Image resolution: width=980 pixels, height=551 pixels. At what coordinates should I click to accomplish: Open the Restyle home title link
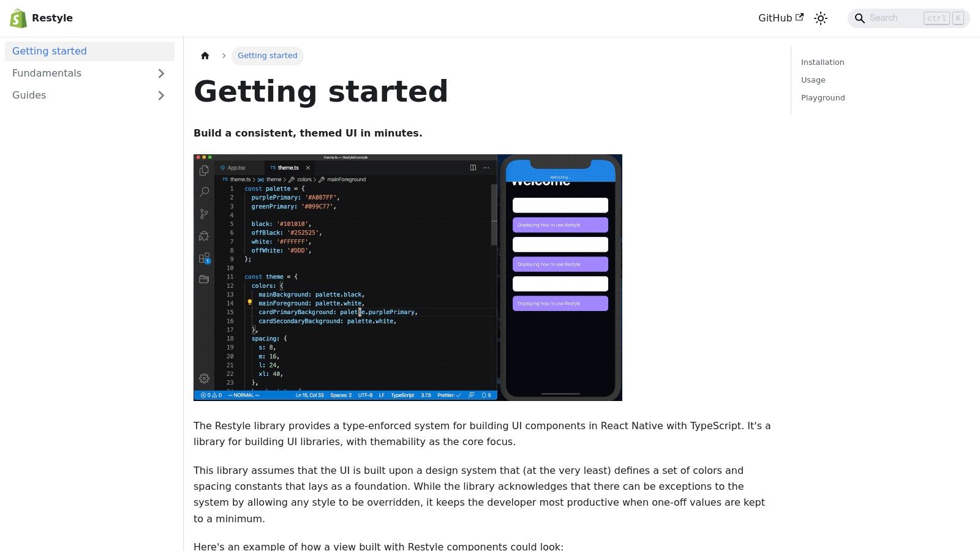(x=52, y=18)
